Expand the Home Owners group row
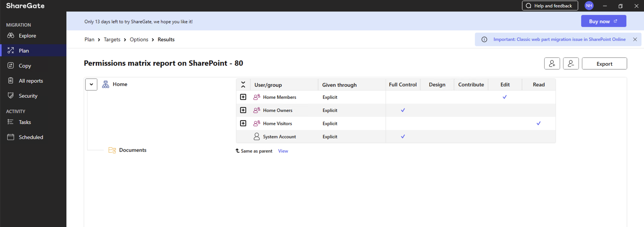The width and height of the screenshot is (644, 227). [243, 110]
